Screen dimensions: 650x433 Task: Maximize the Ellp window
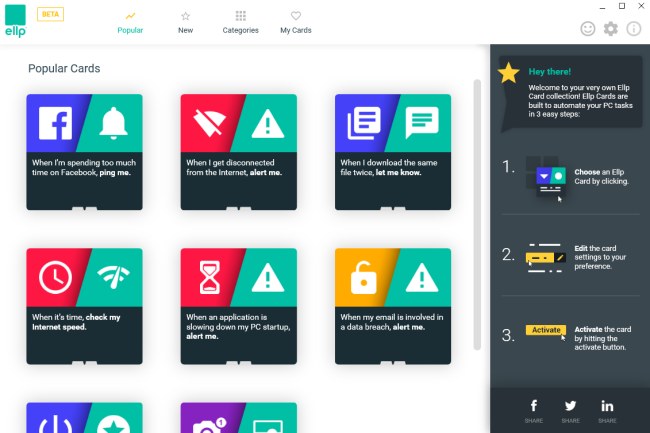click(x=622, y=6)
